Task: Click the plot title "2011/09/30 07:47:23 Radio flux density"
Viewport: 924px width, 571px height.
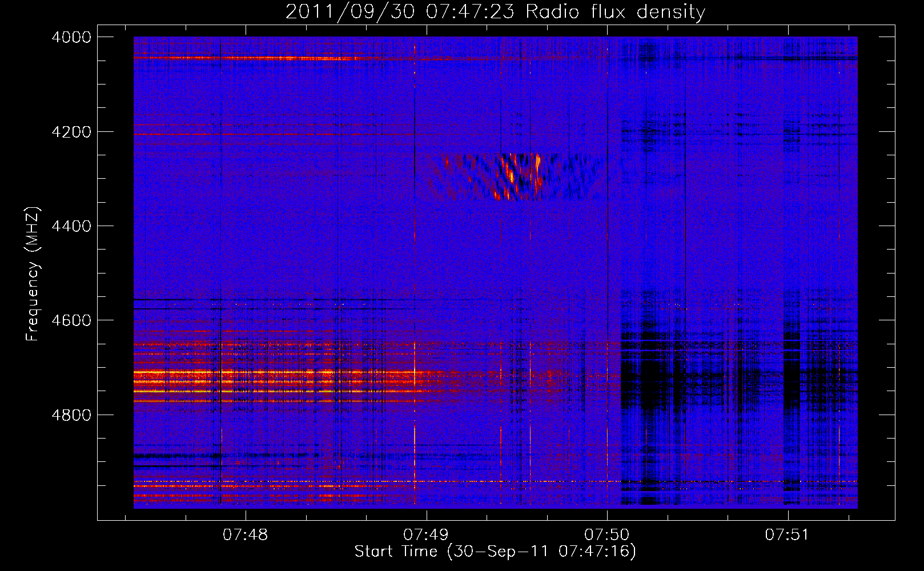Action: point(495,11)
